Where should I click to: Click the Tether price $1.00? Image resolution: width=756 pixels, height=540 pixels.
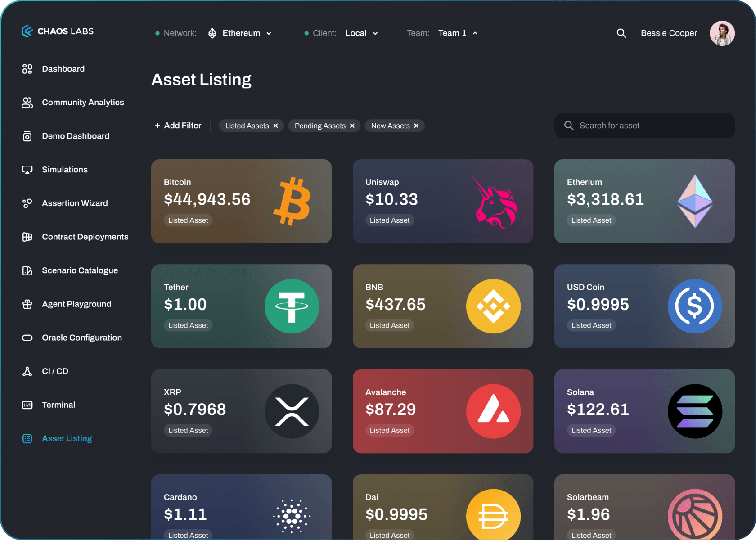pyautogui.click(x=185, y=305)
